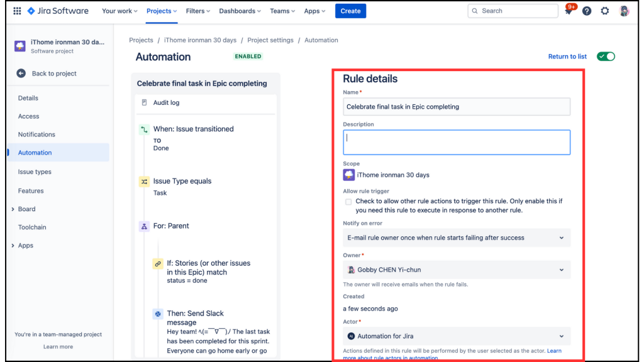This screenshot has width=644, height=362.
Task: Click the Projects breadcrumb link
Action: click(141, 40)
